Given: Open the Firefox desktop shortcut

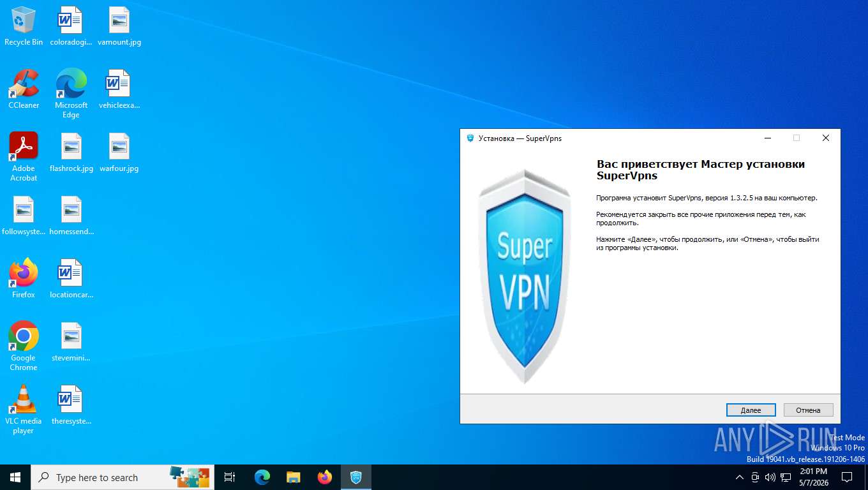Looking at the screenshot, I should (24, 279).
